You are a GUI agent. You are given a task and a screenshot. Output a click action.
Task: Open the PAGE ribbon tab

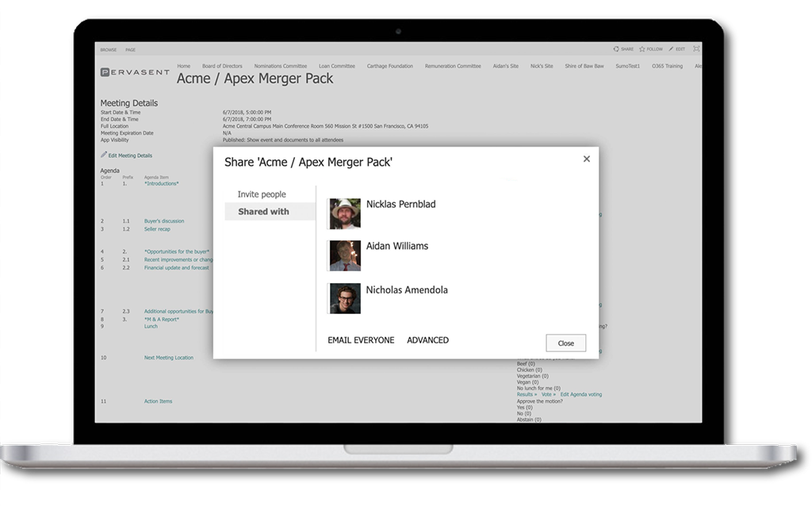[x=130, y=50]
